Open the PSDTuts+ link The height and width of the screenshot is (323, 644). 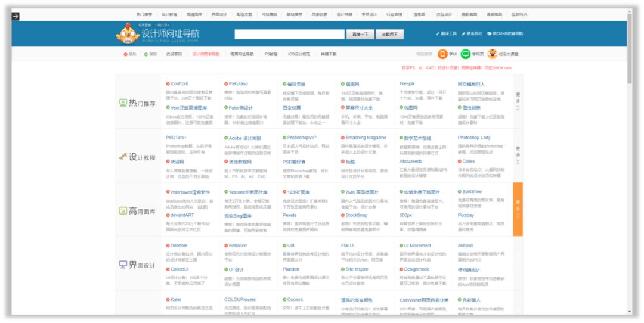(x=176, y=138)
